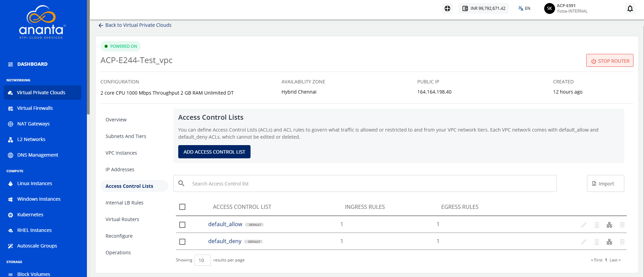Delete default_deny using the trash icon
Screen dimensions: 644x277
point(622,242)
